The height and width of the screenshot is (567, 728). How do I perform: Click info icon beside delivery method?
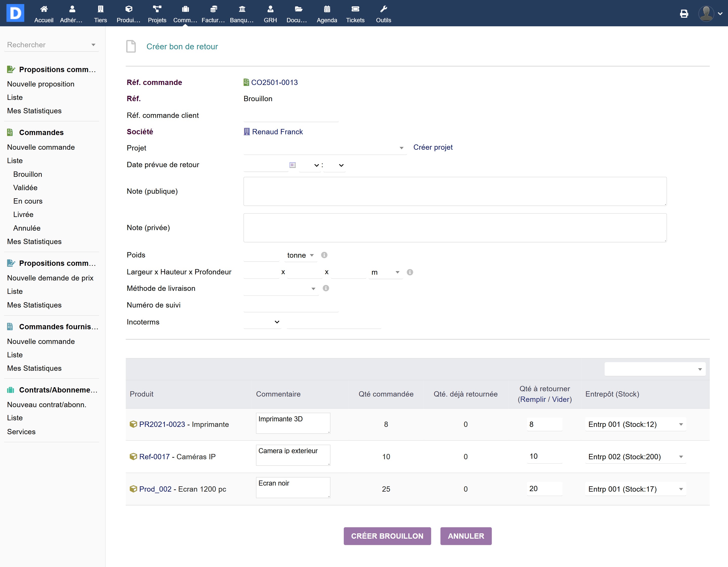tap(326, 288)
